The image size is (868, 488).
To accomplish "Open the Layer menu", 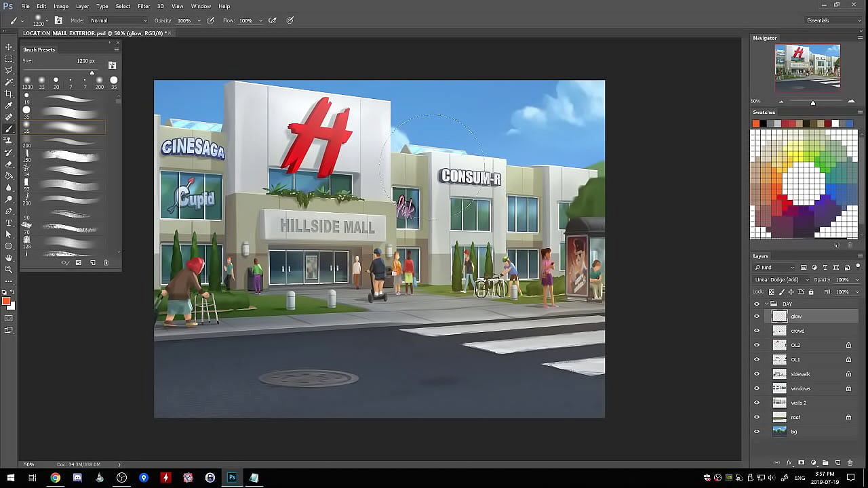I will [82, 6].
